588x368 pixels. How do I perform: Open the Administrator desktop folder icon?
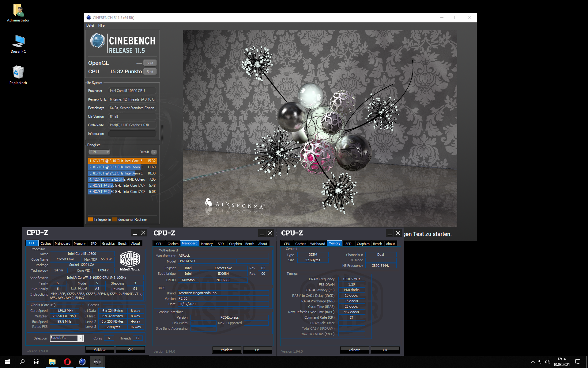click(18, 13)
